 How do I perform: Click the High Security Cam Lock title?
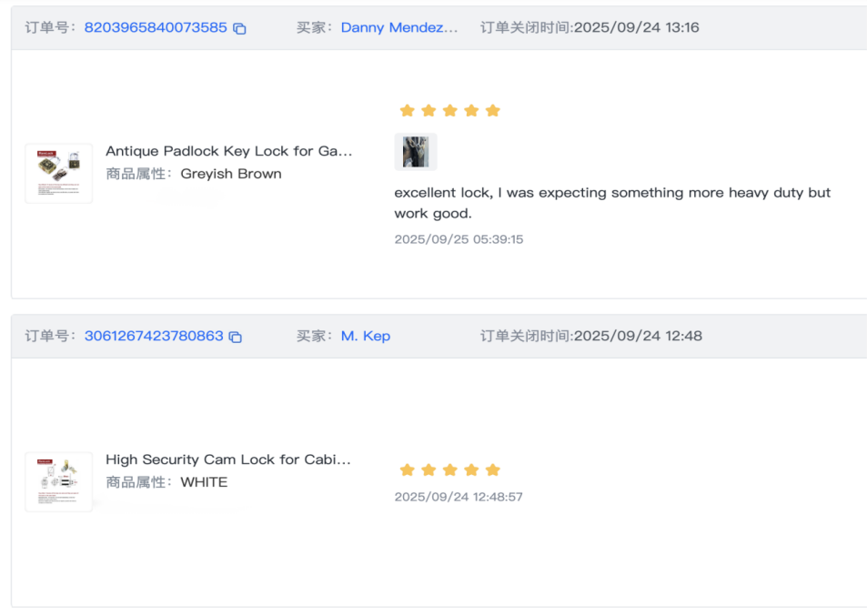227,459
